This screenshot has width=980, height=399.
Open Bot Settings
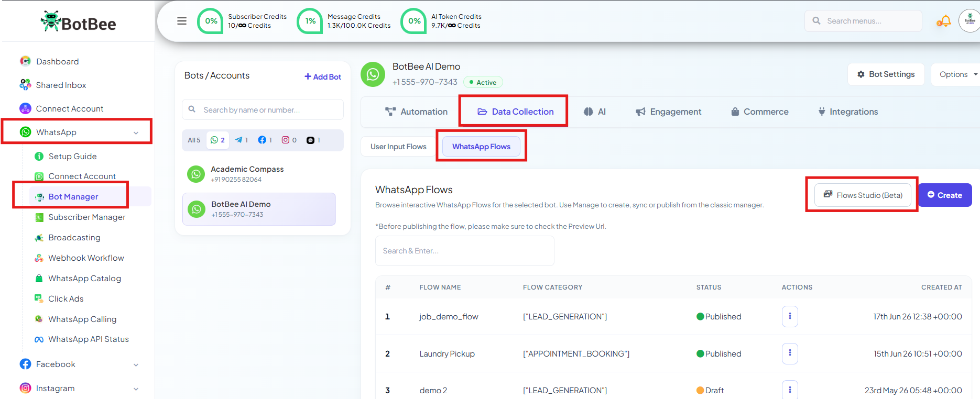886,74
